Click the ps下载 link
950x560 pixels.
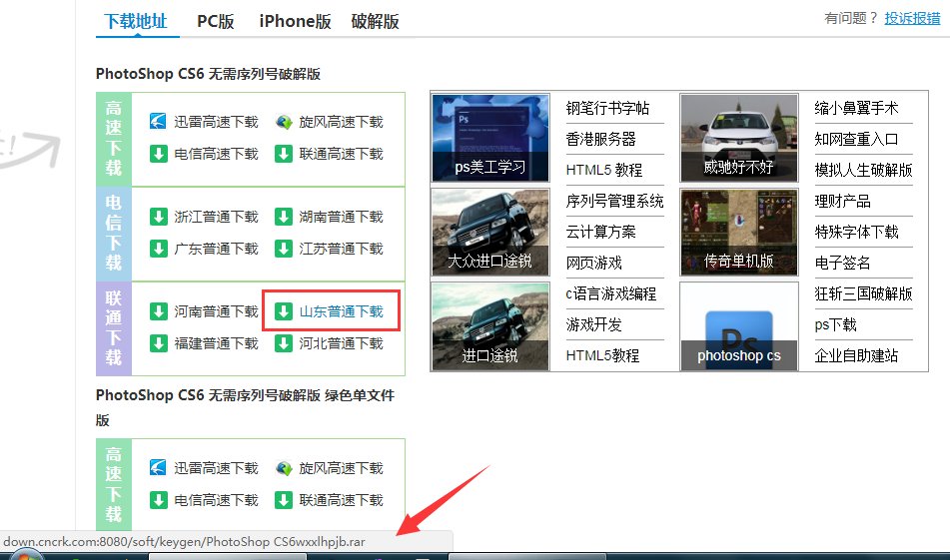tap(836, 324)
